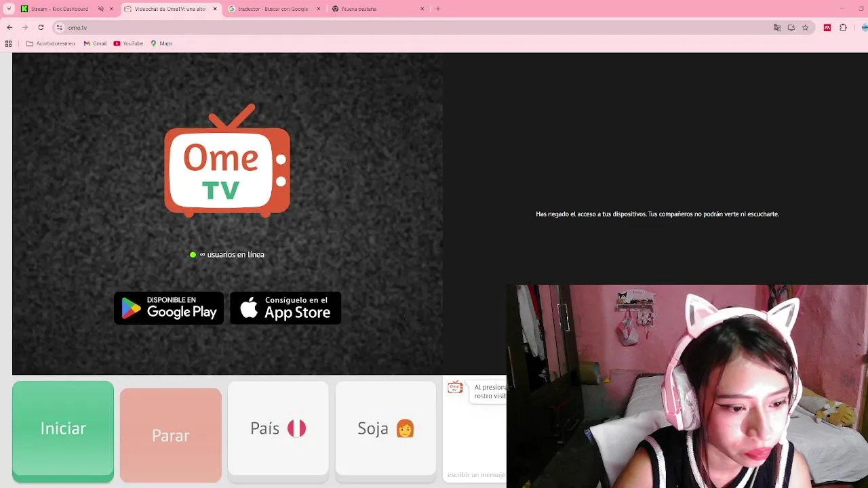
Task: Switch to Stream - Kick Dashboard tab
Action: pos(60,9)
